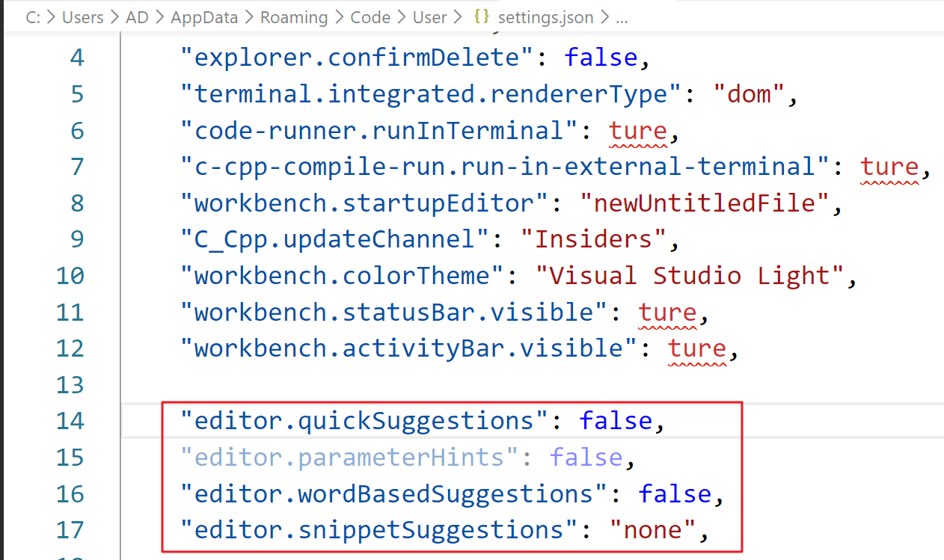The width and height of the screenshot is (944, 560).
Task: Click the 'Users' breadcrumb segment
Action: point(82,17)
